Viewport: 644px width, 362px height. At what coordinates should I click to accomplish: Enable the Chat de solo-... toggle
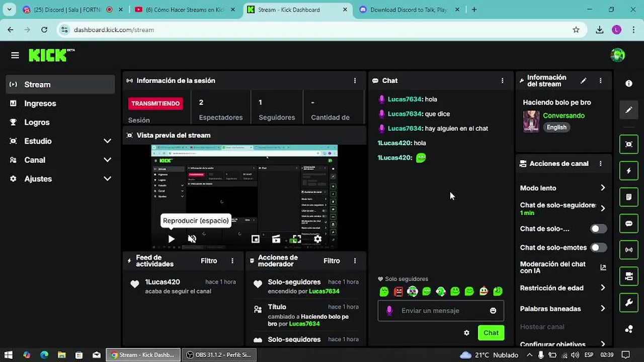598,229
